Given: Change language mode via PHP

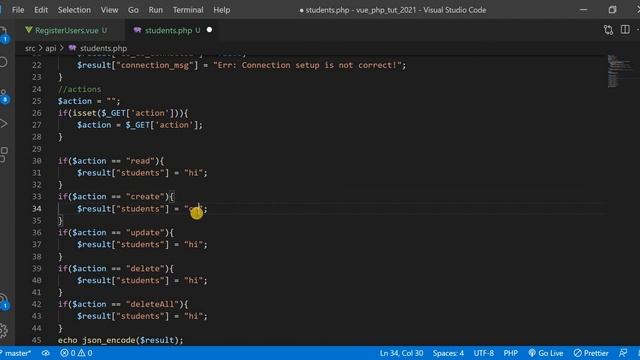Looking at the screenshot, I should (x=511, y=353).
